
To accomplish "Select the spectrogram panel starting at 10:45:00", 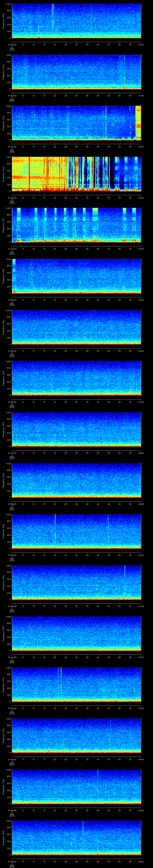I will [76, 838].
